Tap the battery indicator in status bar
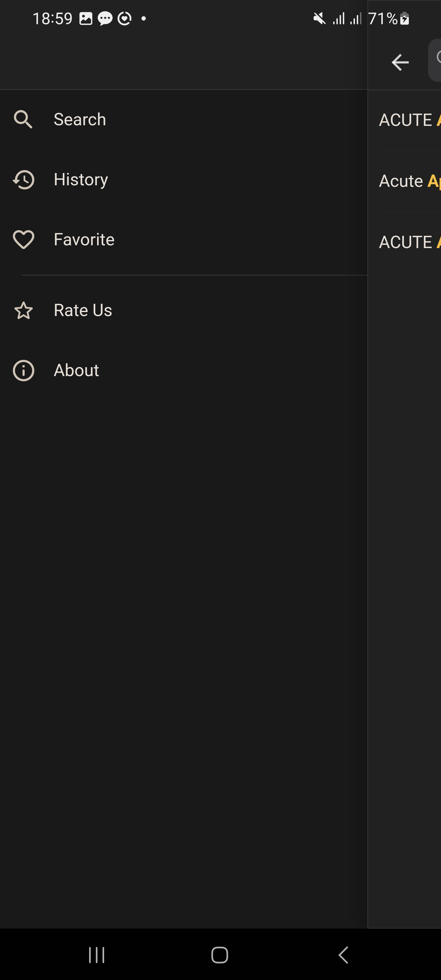 coord(405,18)
